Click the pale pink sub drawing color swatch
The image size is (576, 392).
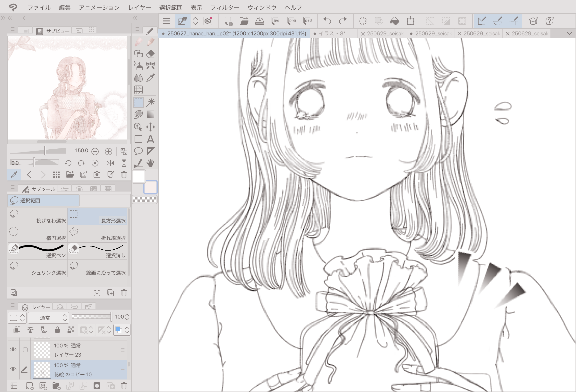151,187
